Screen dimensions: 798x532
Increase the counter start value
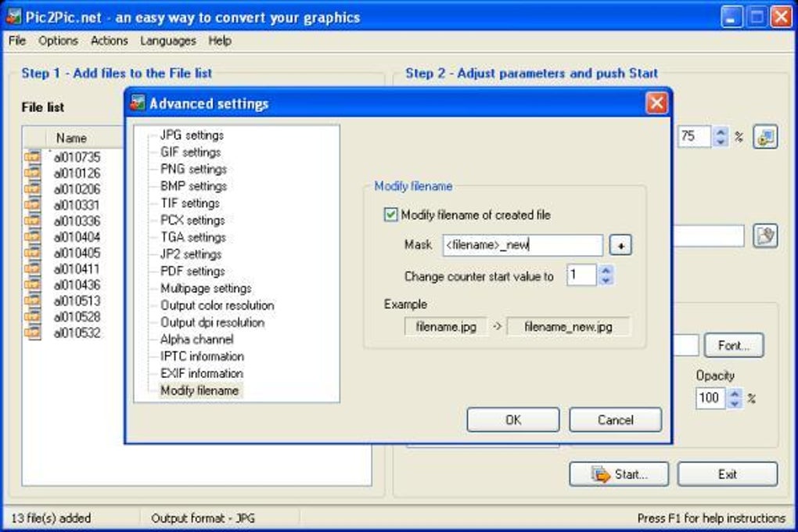tap(606, 271)
